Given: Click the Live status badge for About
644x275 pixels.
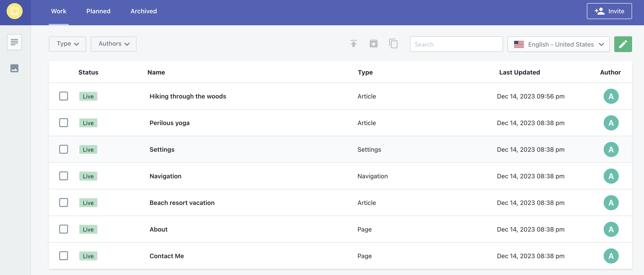Looking at the screenshot, I should [88, 229].
